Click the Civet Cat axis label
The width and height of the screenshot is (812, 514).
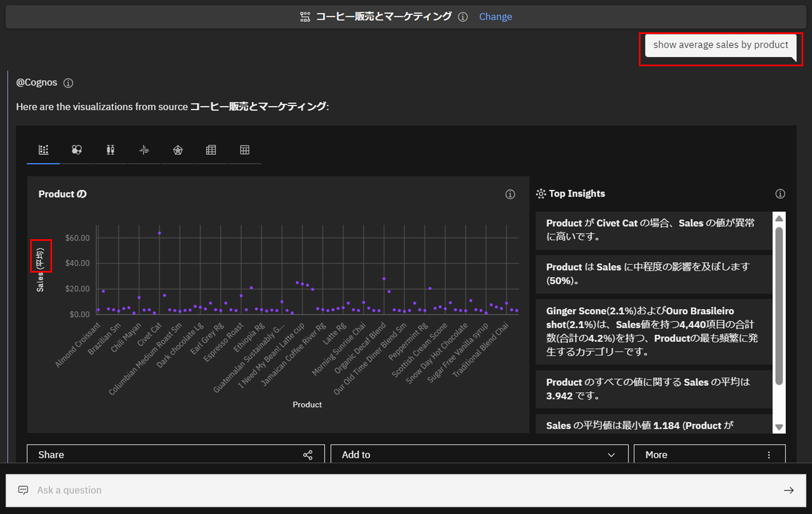click(x=150, y=334)
